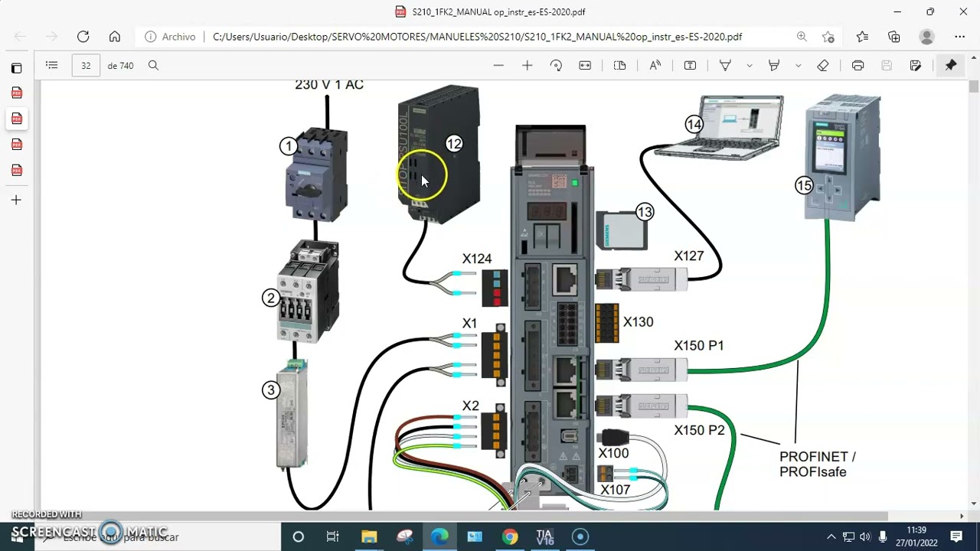Click the X150 P1 label

coord(699,346)
